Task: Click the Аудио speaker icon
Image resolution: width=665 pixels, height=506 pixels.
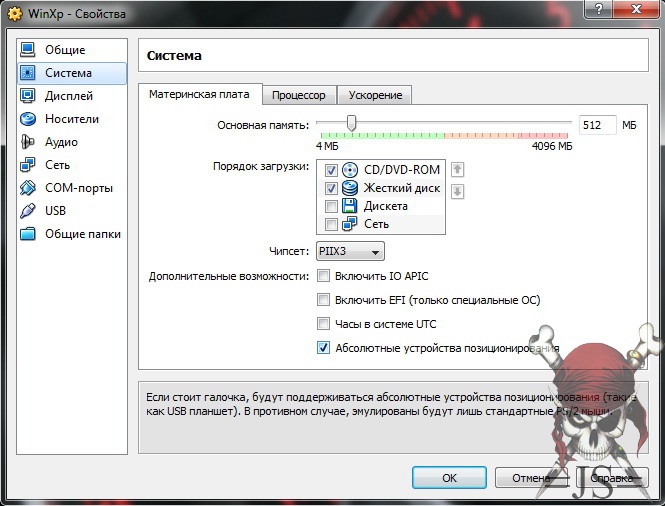Action: (28, 142)
